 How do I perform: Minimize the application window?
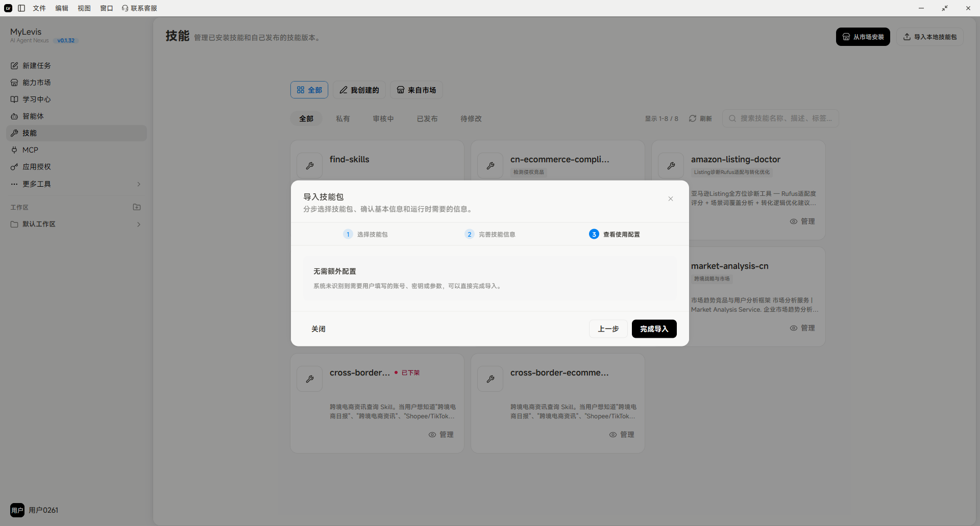(x=921, y=8)
